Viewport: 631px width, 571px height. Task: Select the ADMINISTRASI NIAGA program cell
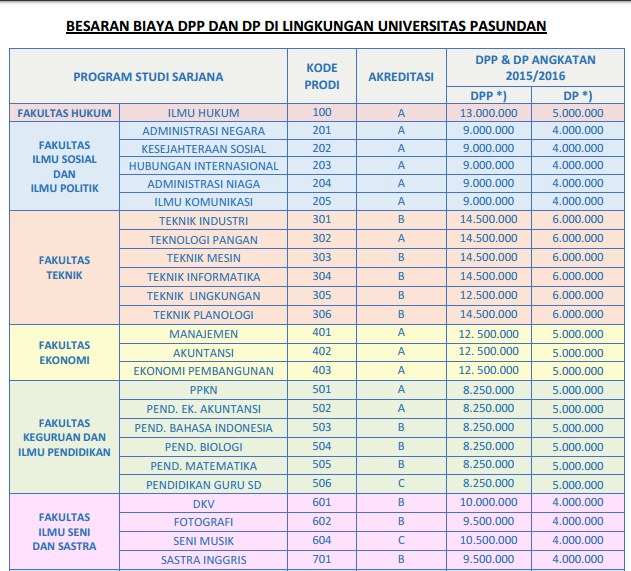click(203, 184)
